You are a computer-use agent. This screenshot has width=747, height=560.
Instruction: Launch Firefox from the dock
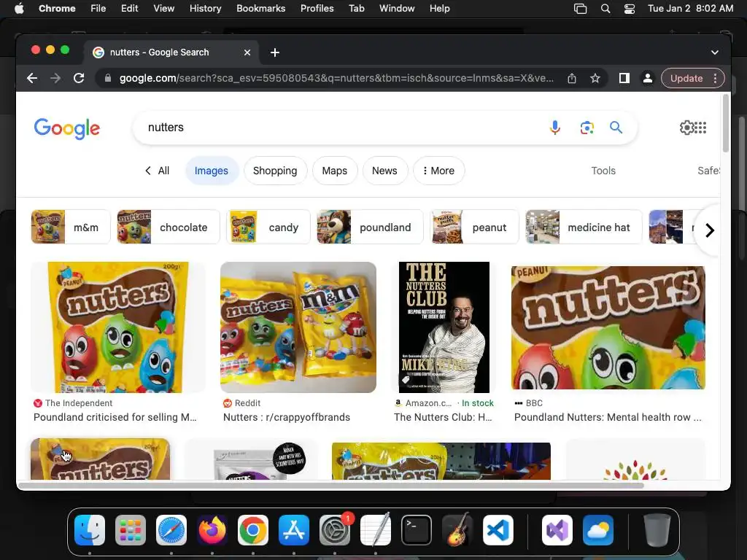click(x=212, y=530)
